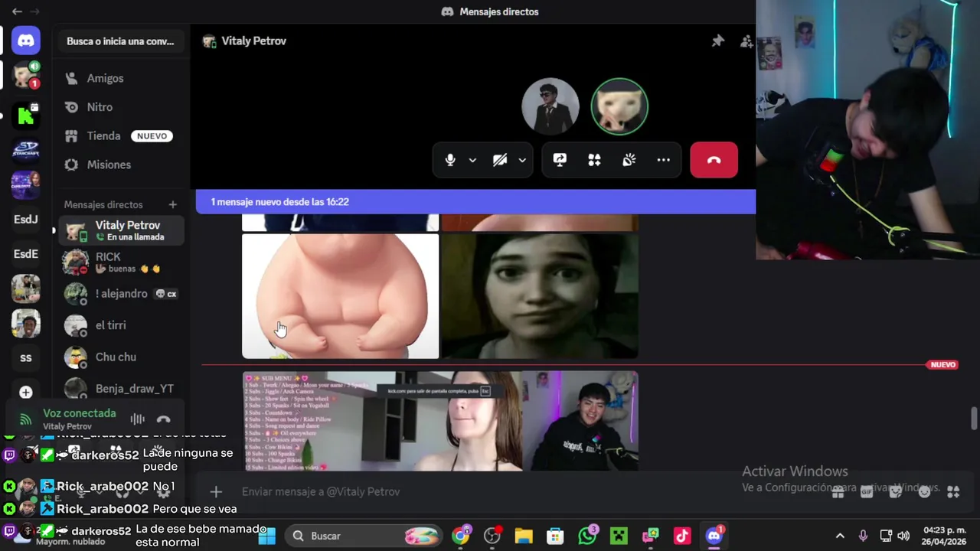Open the emoji picker

pyautogui.click(x=924, y=491)
